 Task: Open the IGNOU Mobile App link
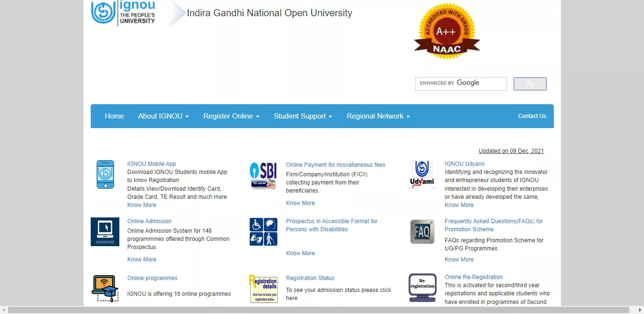pos(152,164)
